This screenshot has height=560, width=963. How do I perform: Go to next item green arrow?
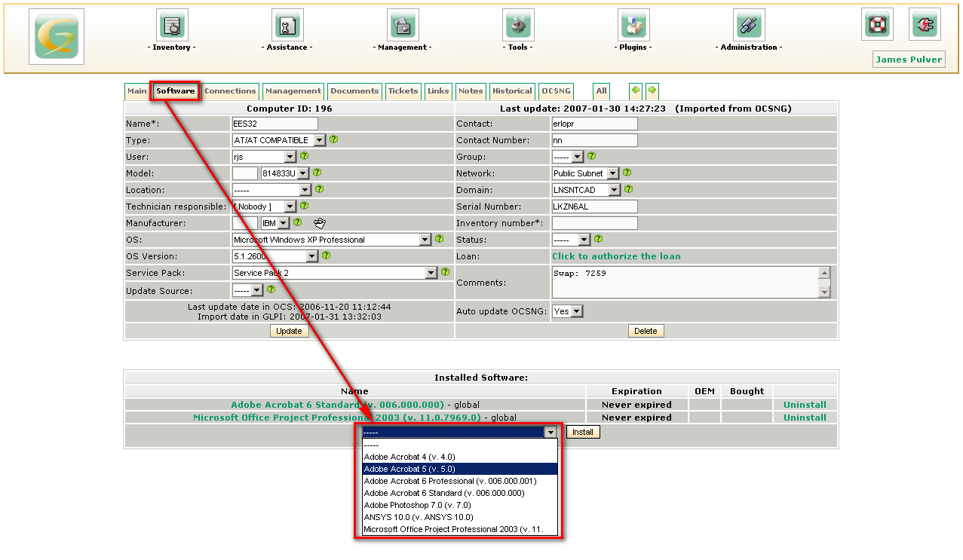[x=652, y=91]
